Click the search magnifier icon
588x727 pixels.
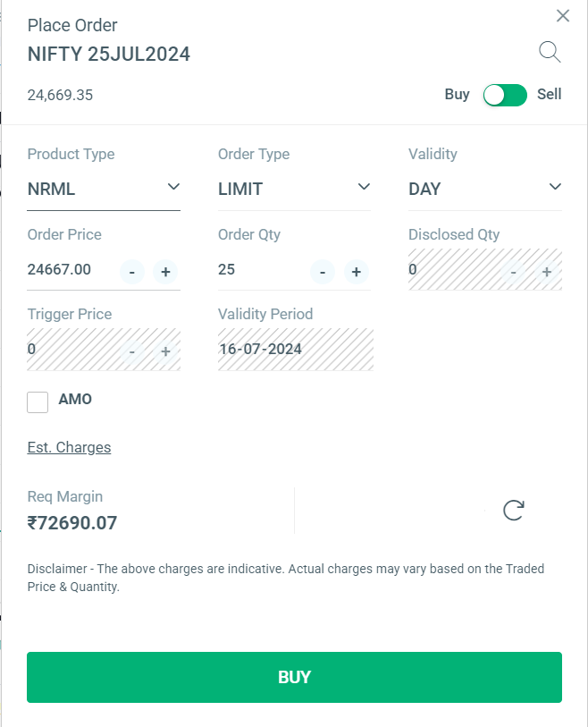(550, 52)
